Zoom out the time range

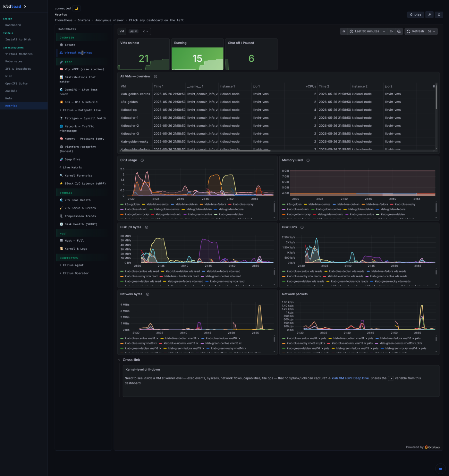[x=399, y=31]
